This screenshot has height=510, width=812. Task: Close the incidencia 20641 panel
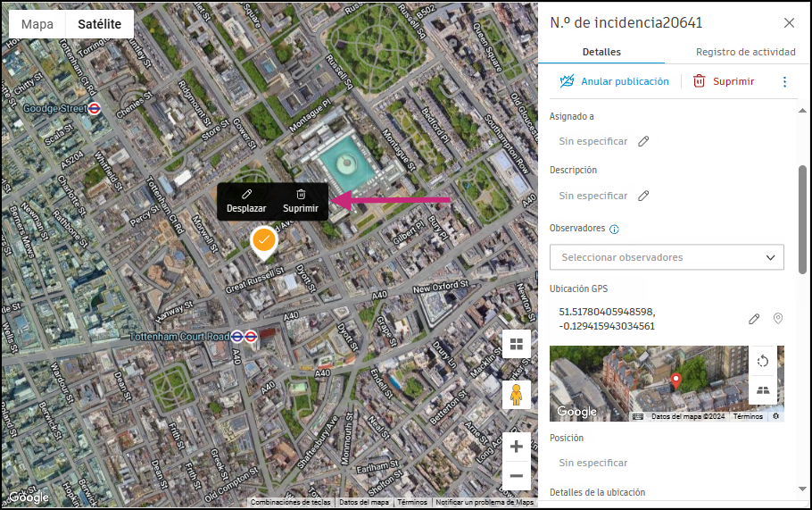tap(789, 23)
